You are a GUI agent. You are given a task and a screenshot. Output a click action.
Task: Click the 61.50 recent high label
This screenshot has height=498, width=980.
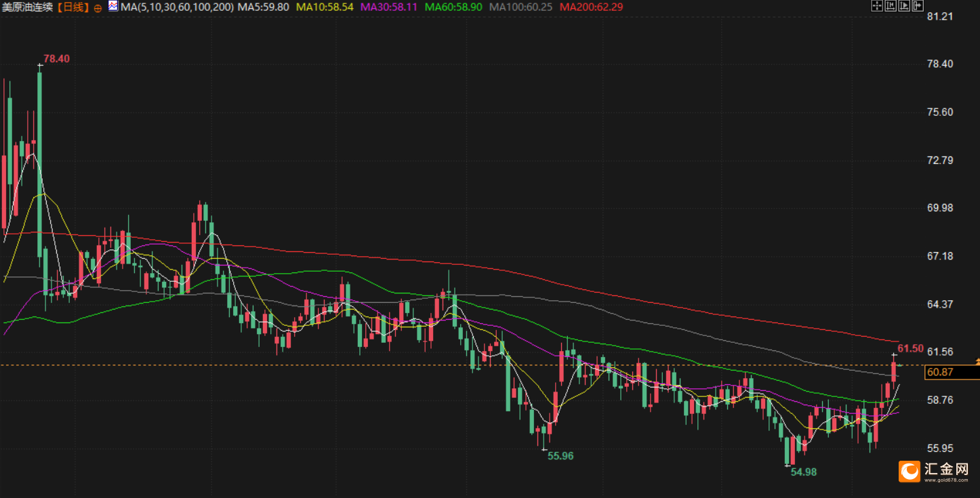911,349
